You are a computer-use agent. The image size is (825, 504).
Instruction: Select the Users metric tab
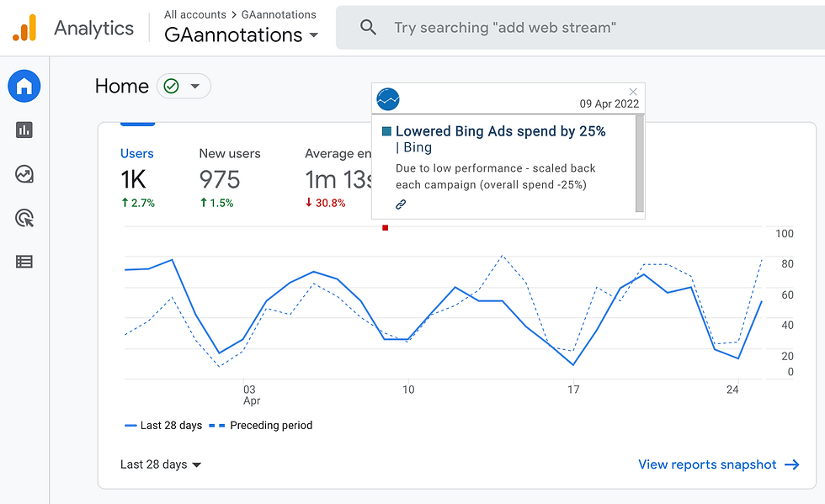(x=137, y=178)
